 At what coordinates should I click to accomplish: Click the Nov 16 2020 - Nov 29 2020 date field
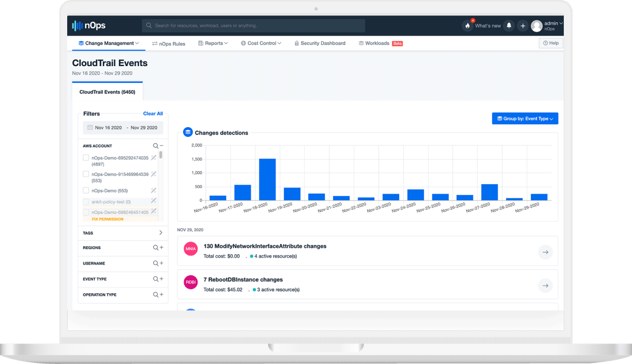(x=123, y=128)
